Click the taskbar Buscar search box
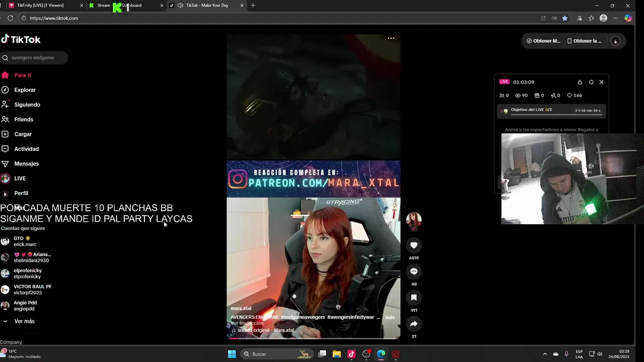 pyautogui.click(x=276, y=354)
